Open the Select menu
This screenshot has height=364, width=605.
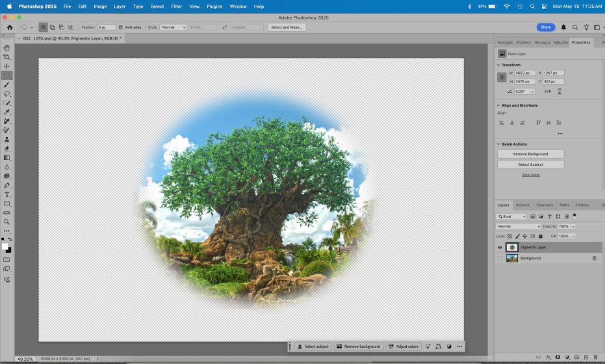pyautogui.click(x=157, y=6)
